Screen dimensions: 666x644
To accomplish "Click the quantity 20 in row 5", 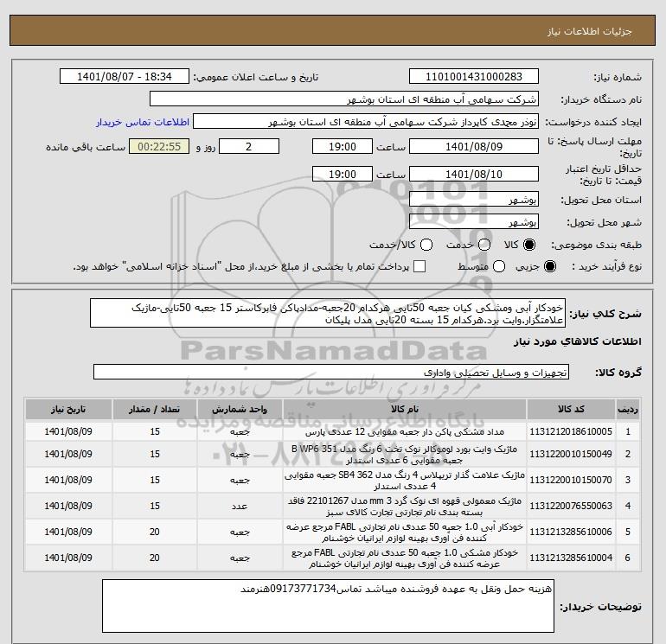I will [155, 532].
